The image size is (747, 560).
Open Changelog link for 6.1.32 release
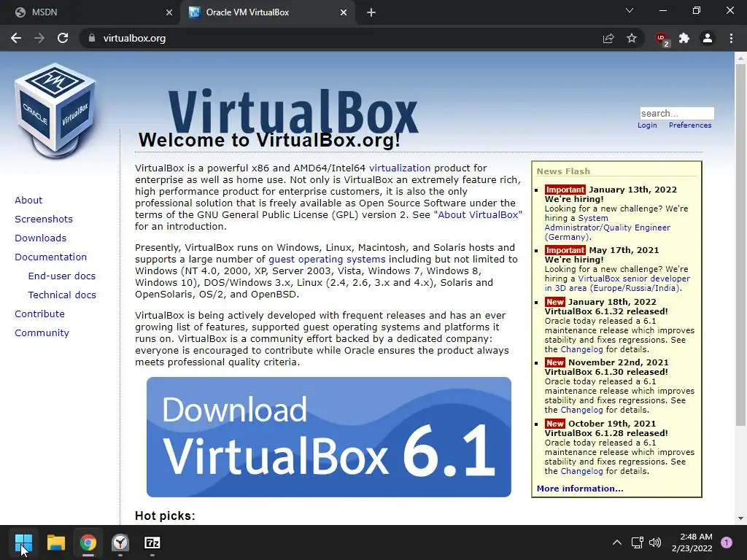581,349
